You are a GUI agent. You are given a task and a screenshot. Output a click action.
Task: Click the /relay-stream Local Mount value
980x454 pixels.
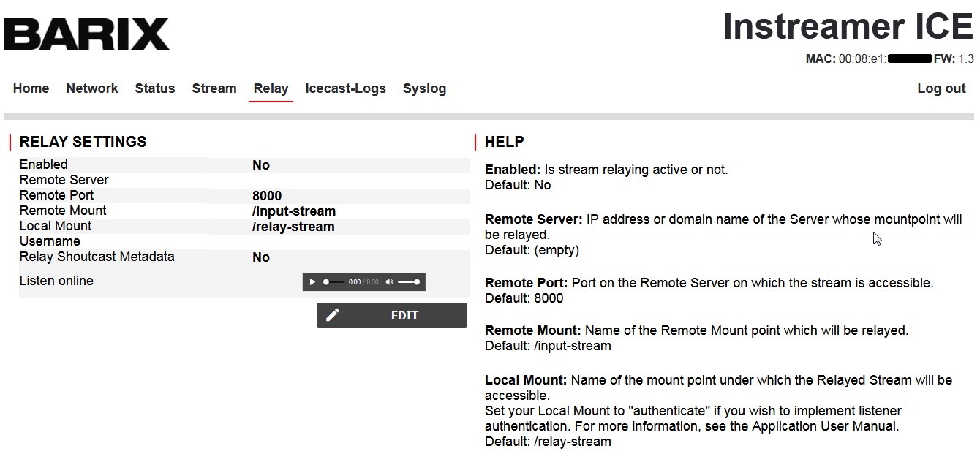tap(293, 227)
